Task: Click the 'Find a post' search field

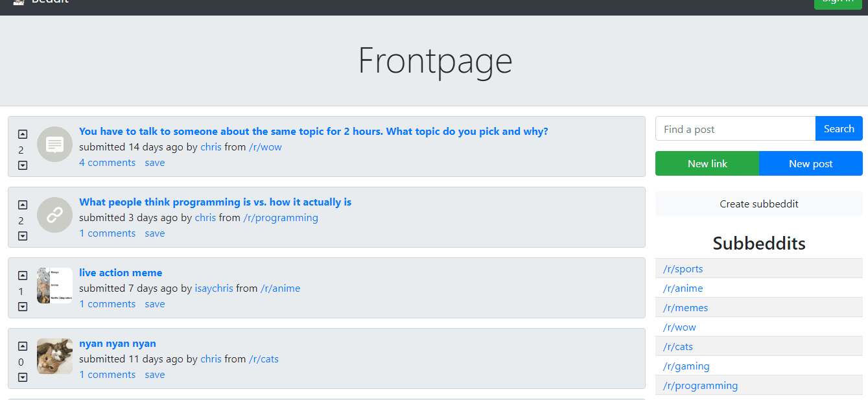Action: coord(735,129)
